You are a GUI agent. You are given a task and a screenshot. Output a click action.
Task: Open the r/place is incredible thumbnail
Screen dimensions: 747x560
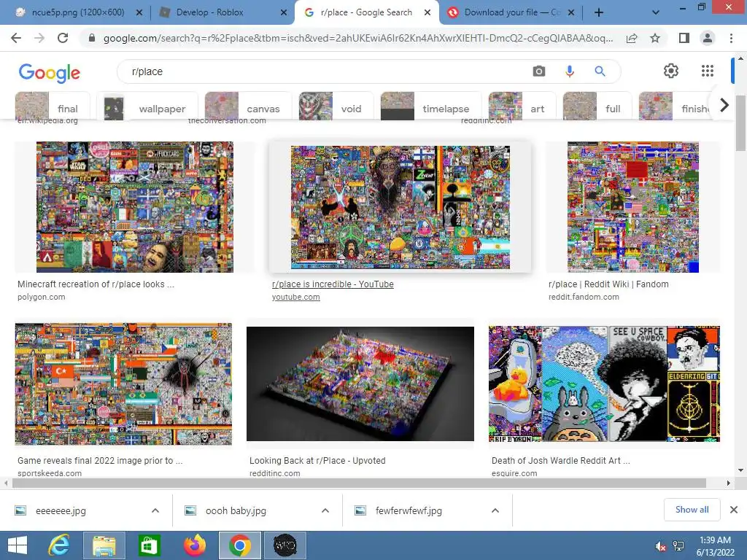click(x=400, y=207)
